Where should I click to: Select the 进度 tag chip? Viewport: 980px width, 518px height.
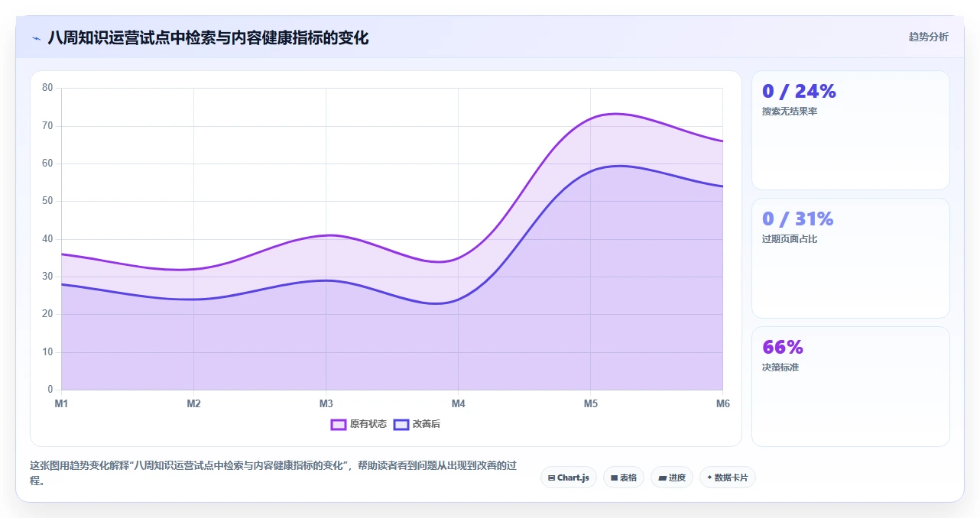pyautogui.click(x=672, y=478)
